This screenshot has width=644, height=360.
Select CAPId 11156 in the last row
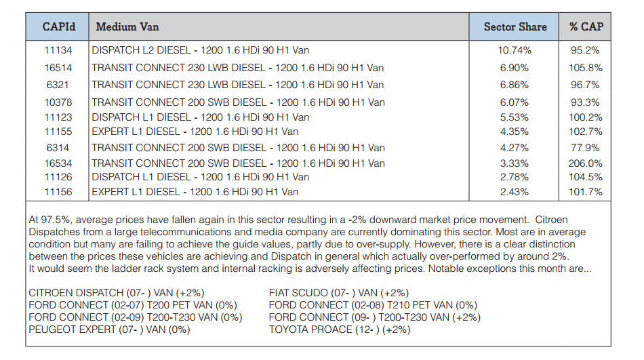coord(58,192)
